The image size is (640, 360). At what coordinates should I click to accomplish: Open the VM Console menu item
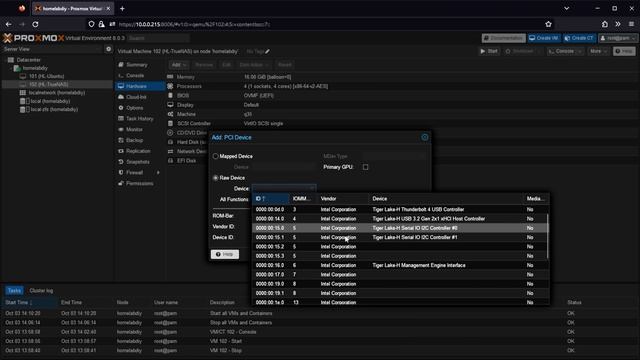[x=135, y=76]
